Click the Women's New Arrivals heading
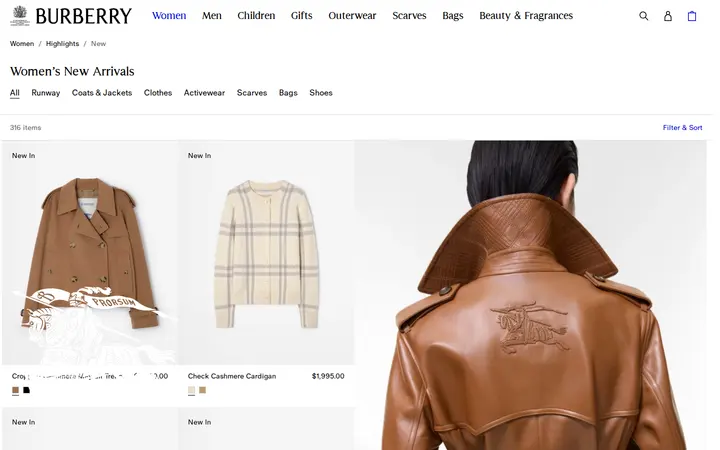Viewport: 720px width, 450px height. tap(72, 72)
